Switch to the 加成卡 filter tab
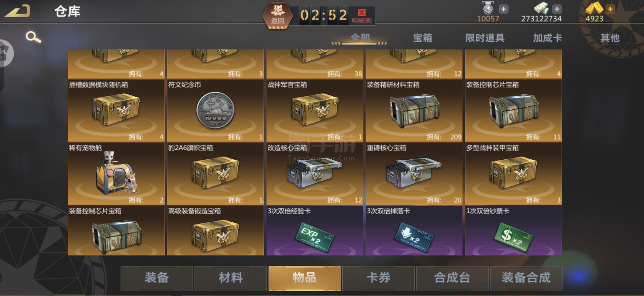The image size is (644, 296). 547,38
